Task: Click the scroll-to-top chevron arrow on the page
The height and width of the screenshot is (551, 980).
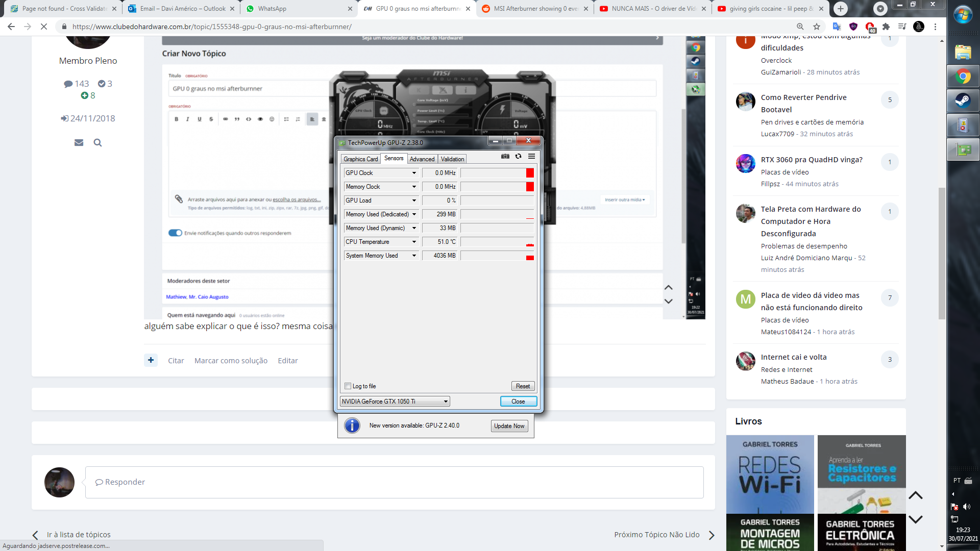Action: pos(916,495)
